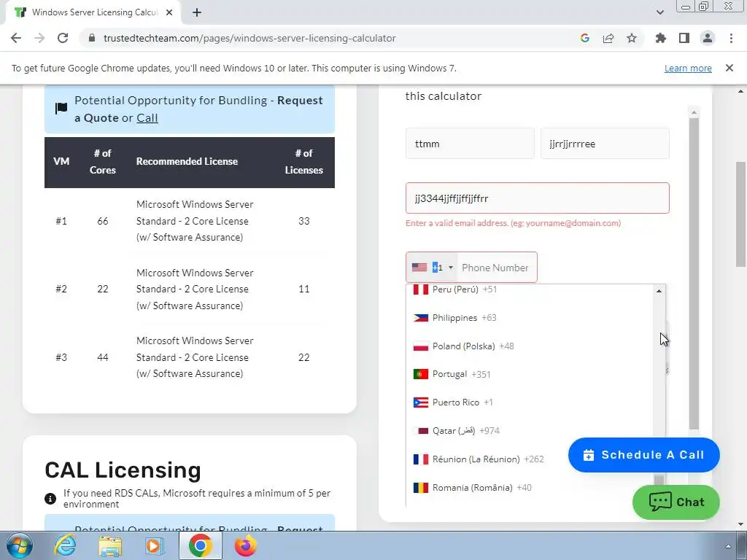The width and height of the screenshot is (747, 560).
Task: Click the form panel scrollbar thumb
Action: [694, 274]
